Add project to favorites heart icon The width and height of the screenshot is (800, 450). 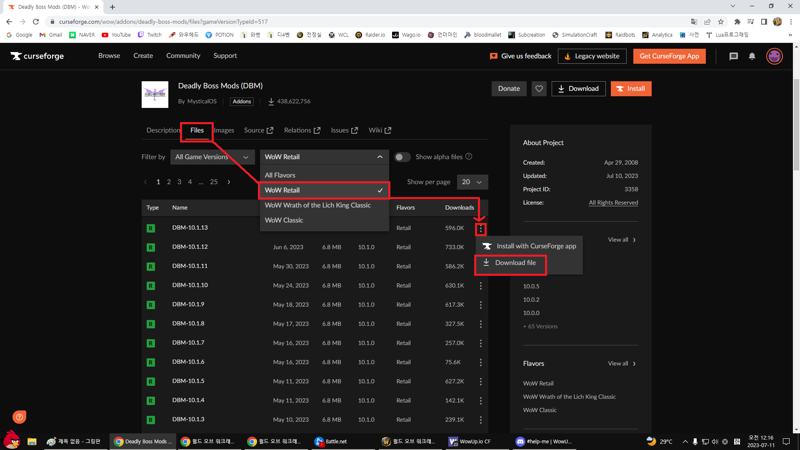point(539,89)
